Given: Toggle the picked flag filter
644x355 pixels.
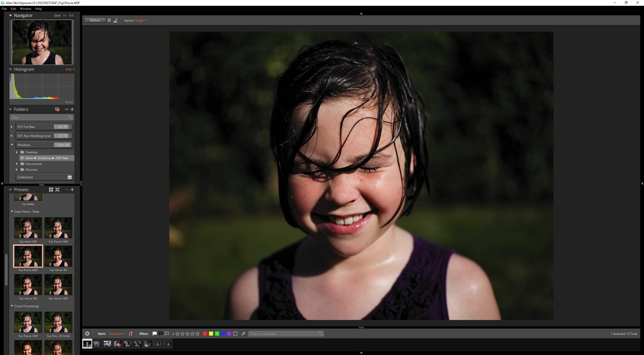Looking at the screenshot, I should tap(154, 334).
